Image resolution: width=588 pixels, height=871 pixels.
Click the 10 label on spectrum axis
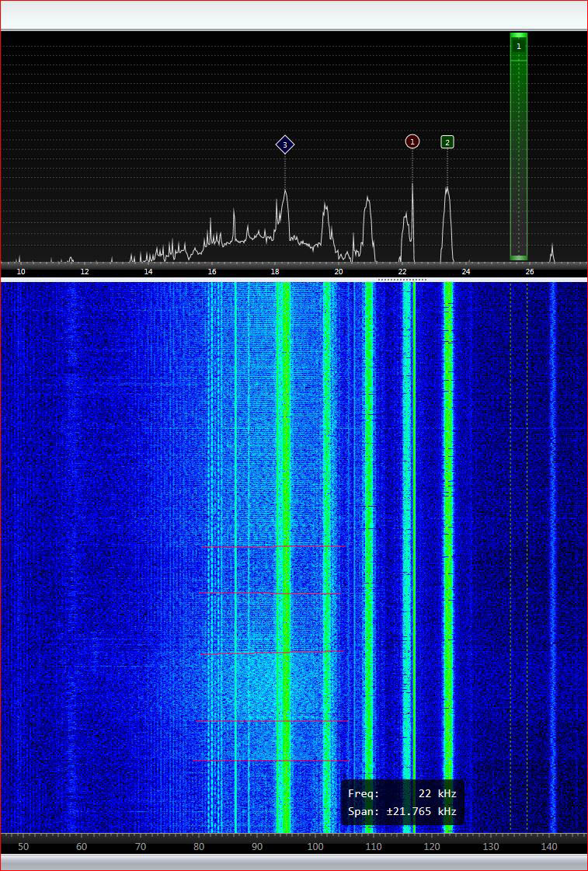(21, 272)
